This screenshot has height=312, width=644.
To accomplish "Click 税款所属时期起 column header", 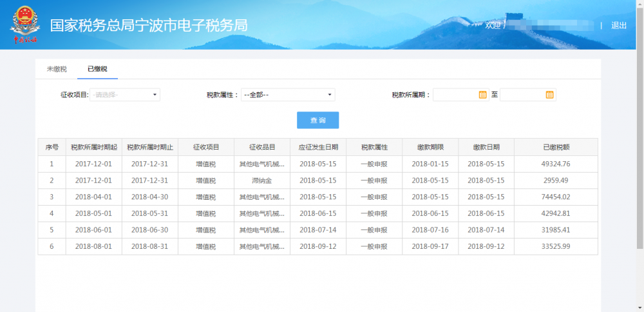I will coord(93,147).
